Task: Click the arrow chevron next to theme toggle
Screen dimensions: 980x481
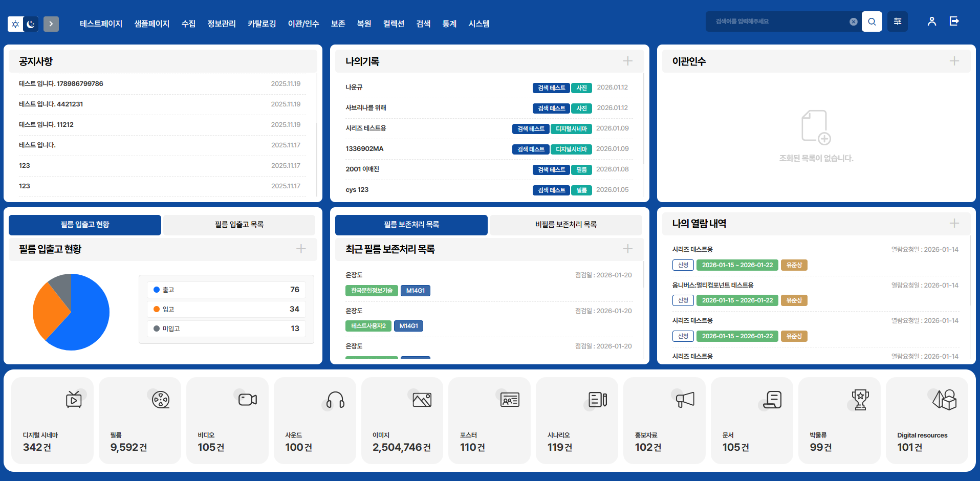Action: 51,24
